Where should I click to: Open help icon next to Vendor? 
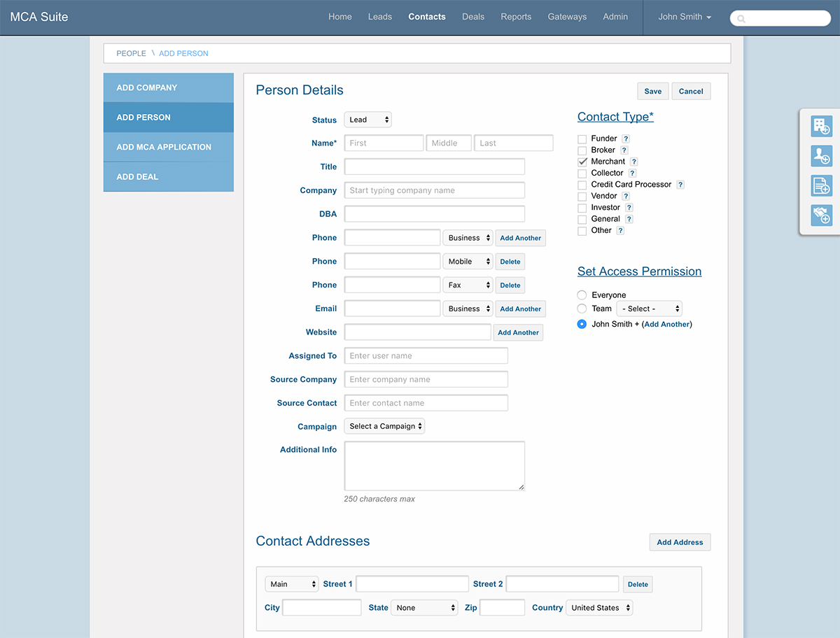point(626,197)
